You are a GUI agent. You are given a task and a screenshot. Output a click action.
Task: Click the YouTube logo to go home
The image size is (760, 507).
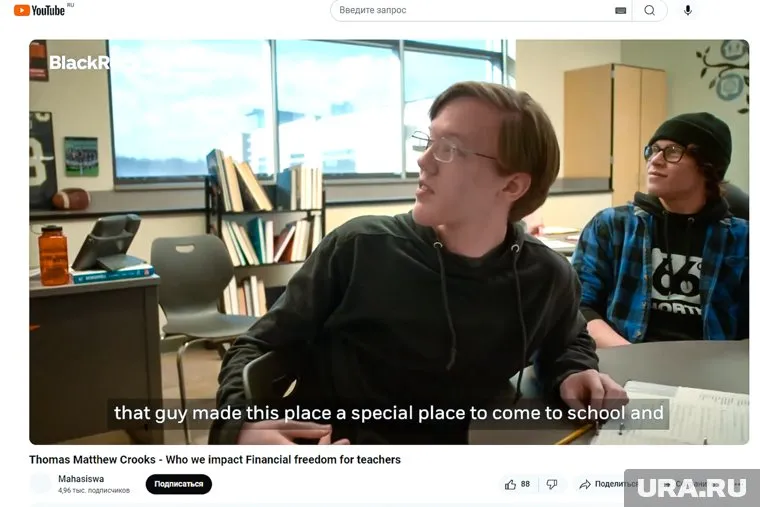pos(39,10)
